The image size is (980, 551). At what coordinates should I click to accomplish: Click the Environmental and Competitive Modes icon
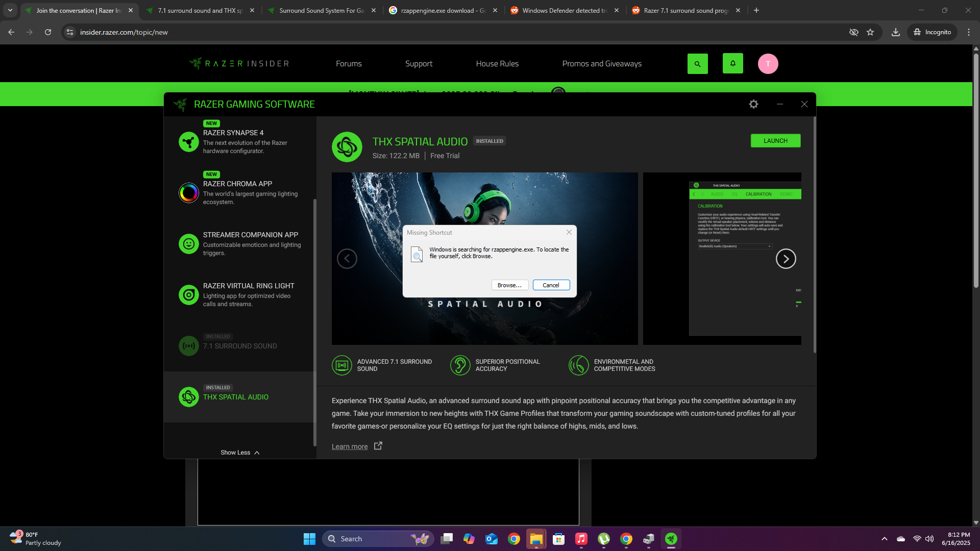point(579,365)
